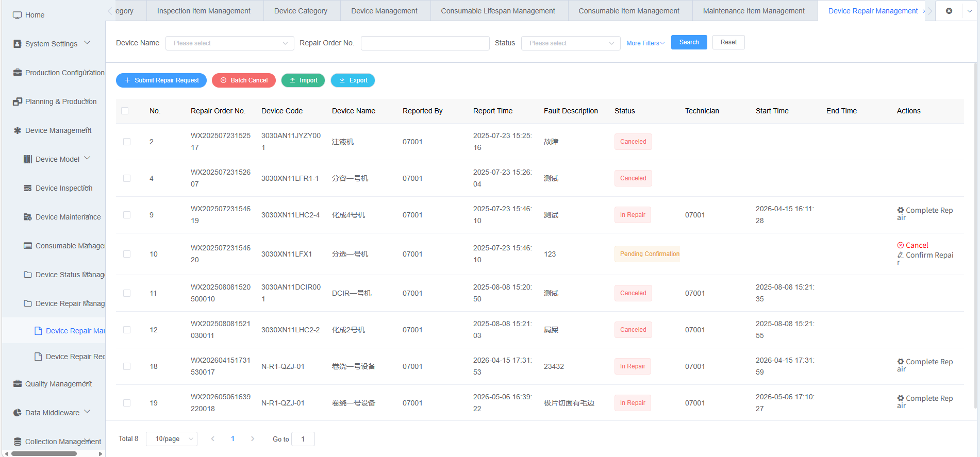
Task: Click the Quality Management briefcase icon
Action: coord(18,384)
